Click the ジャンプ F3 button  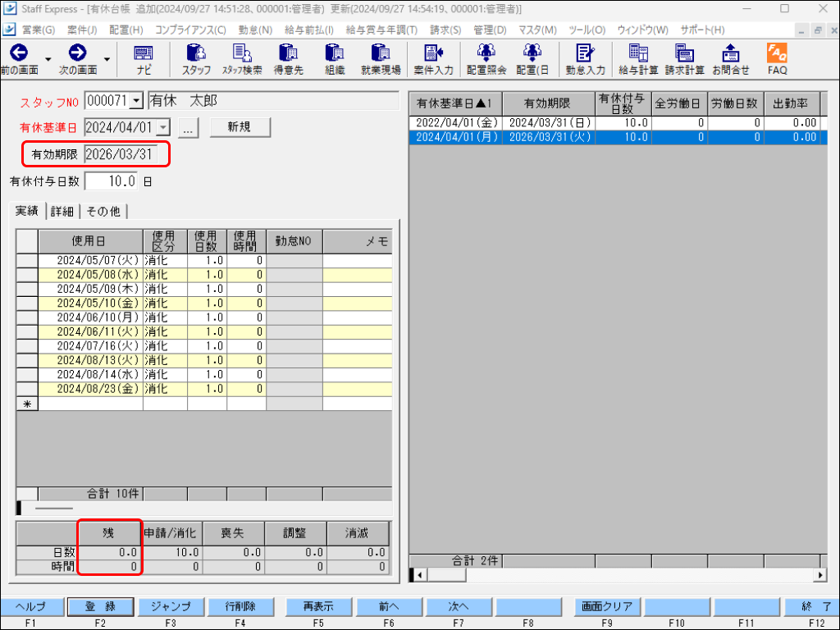click(171, 606)
